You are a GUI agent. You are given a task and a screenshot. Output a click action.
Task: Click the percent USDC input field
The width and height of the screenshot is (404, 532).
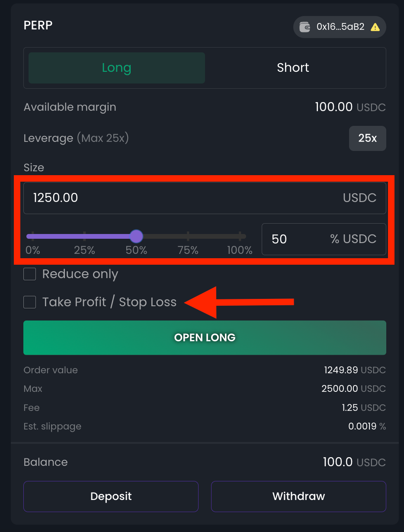coord(298,239)
